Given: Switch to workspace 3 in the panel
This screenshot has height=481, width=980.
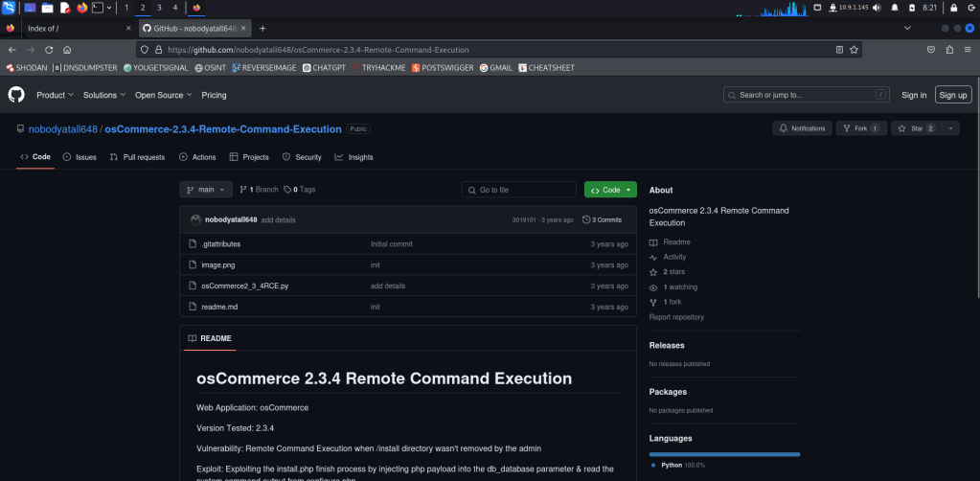Looking at the screenshot, I should (159, 8).
